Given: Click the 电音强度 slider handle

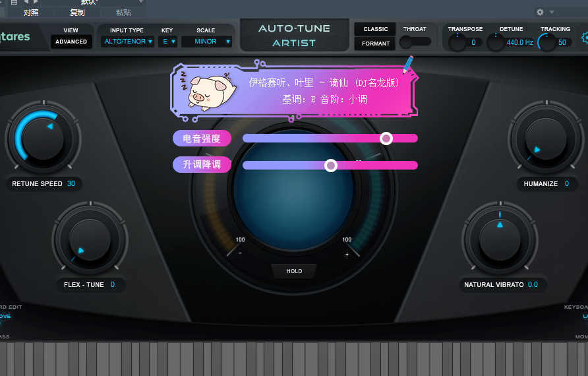Looking at the screenshot, I should (386, 138).
